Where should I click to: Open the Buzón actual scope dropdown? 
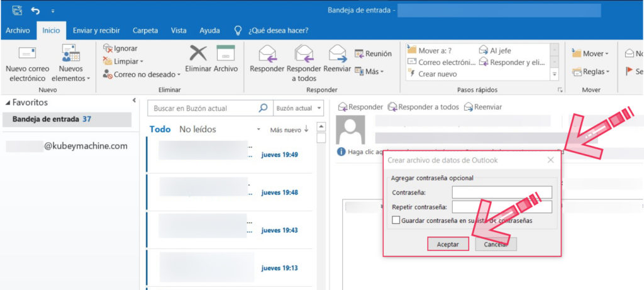pyautogui.click(x=299, y=108)
